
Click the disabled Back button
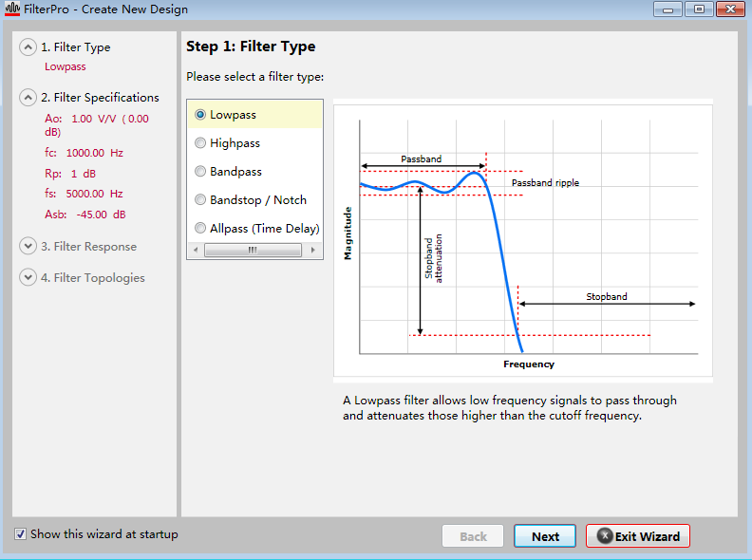click(473, 536)
